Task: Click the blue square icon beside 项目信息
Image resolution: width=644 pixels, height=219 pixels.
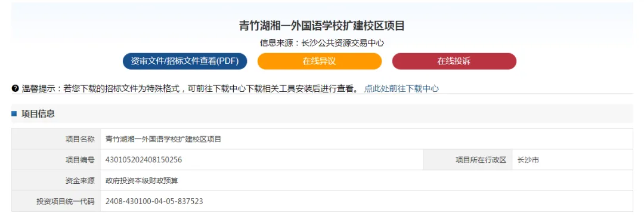Action: click(x=14, y=114)
